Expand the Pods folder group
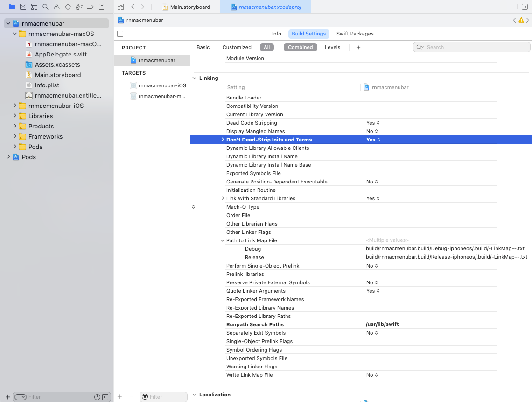The height and width of the screenshot is (402, 532). [14, 147]
